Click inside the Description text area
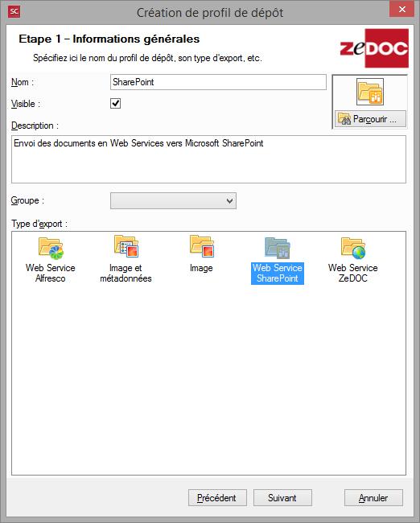Screen dimensions: 420x523 pyautogui.click(x=209, y=159)
